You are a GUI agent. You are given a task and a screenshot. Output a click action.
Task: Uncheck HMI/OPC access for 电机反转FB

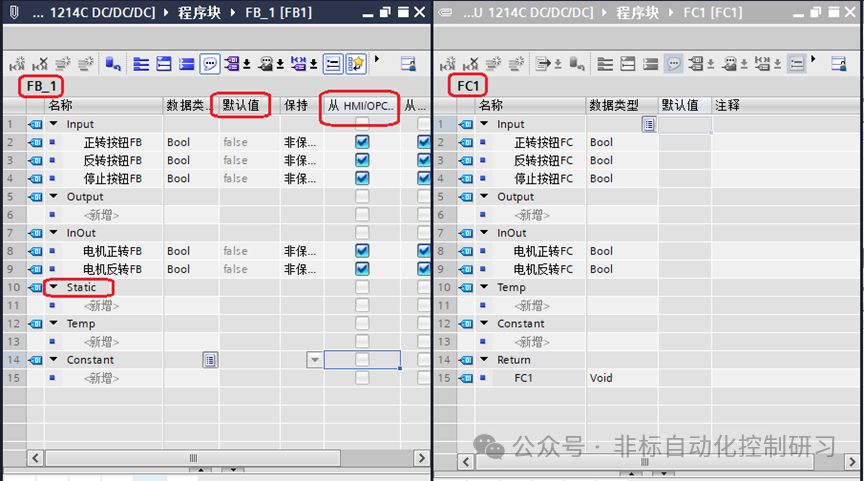(362, 269)
